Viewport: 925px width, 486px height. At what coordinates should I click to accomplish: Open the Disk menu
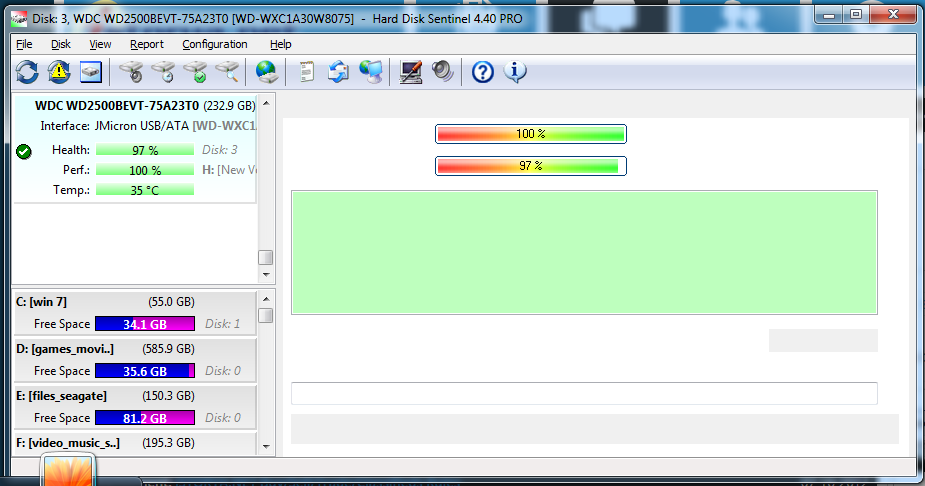point(61,44)
